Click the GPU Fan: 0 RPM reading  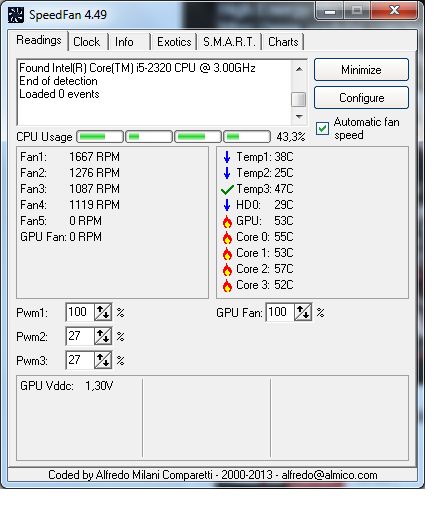click(x=61, y=237)
